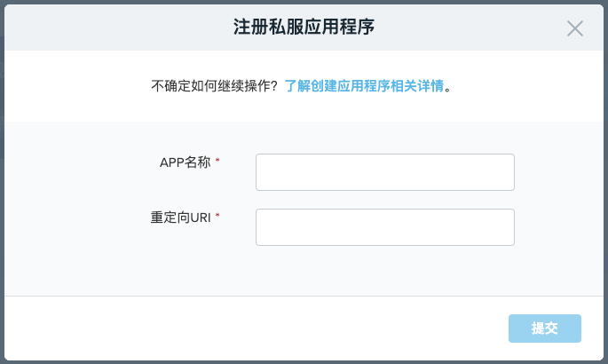Click the red asterisk beside 重定向URI
The height and width of the screenshot is (364, 608).
217,217
